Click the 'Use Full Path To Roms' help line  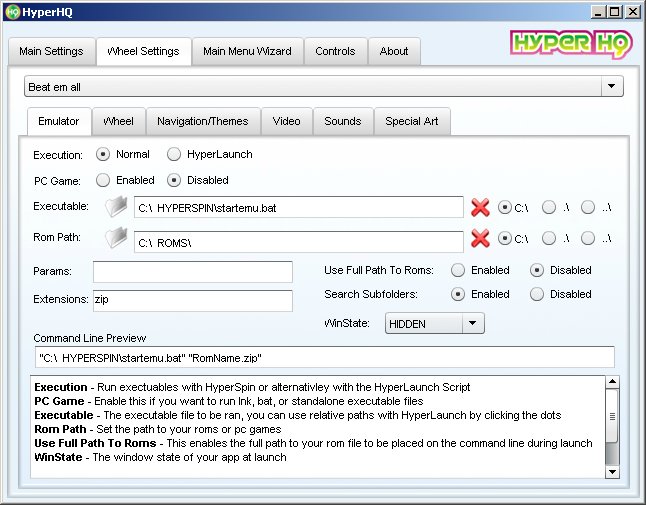pos(313,443)
